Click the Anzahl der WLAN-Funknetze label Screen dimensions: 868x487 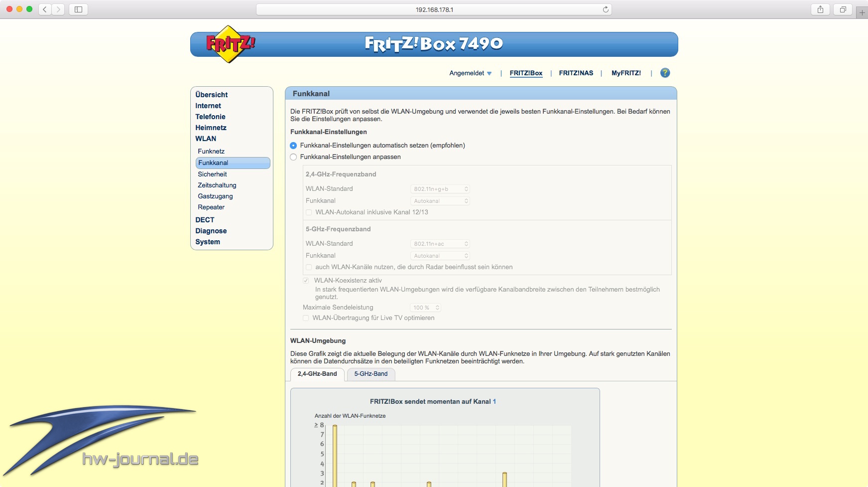(x=350, y=416)
